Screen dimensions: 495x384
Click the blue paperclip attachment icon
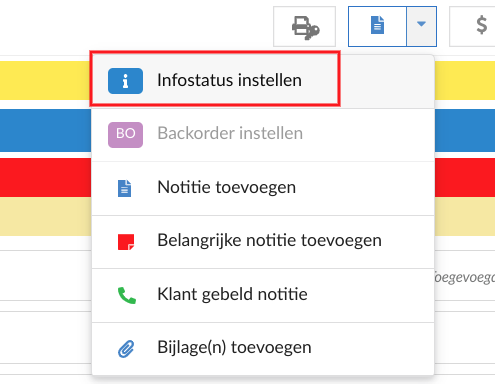126,349
